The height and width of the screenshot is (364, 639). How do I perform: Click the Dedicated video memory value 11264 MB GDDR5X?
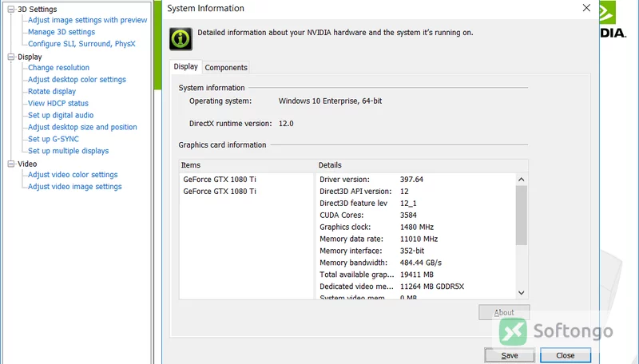pos(432,287)
